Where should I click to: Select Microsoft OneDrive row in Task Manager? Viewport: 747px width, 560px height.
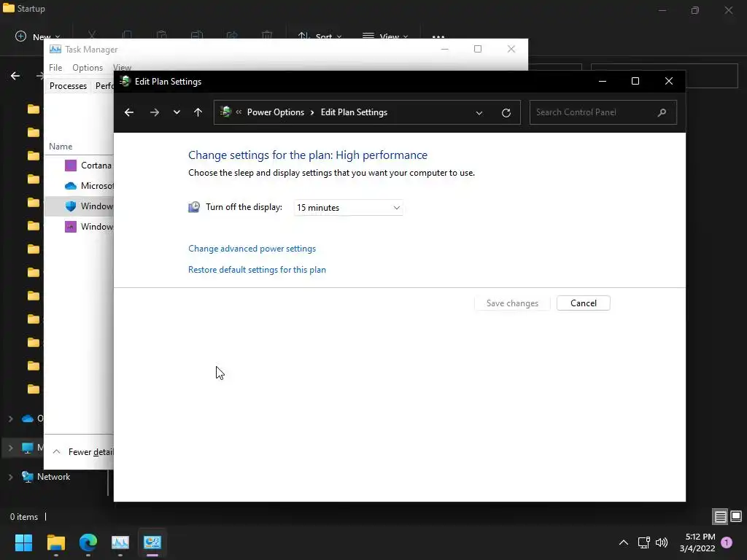(80, 186)
